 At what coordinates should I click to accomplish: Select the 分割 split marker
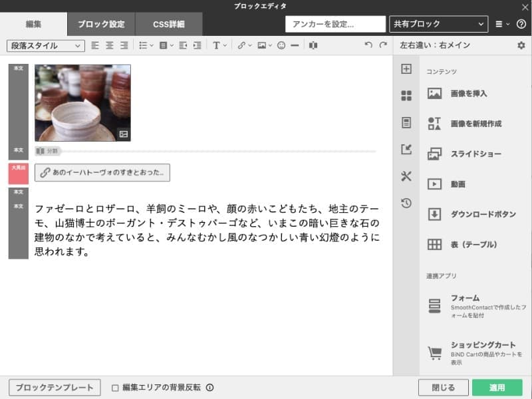pos(47,151)
